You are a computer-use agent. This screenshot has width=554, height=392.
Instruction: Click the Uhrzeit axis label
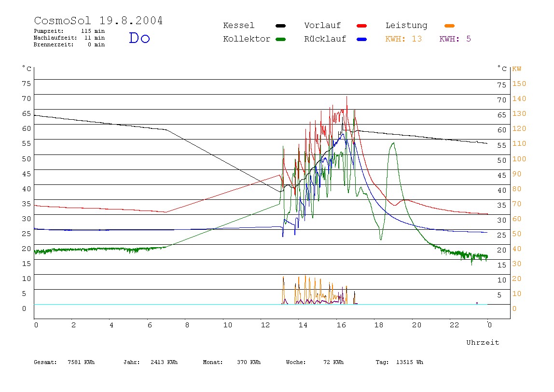483,342
